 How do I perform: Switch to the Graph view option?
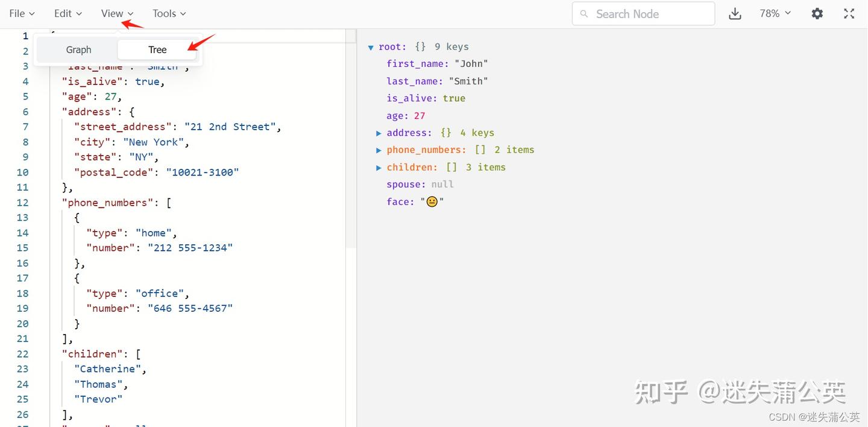[78, 49]
